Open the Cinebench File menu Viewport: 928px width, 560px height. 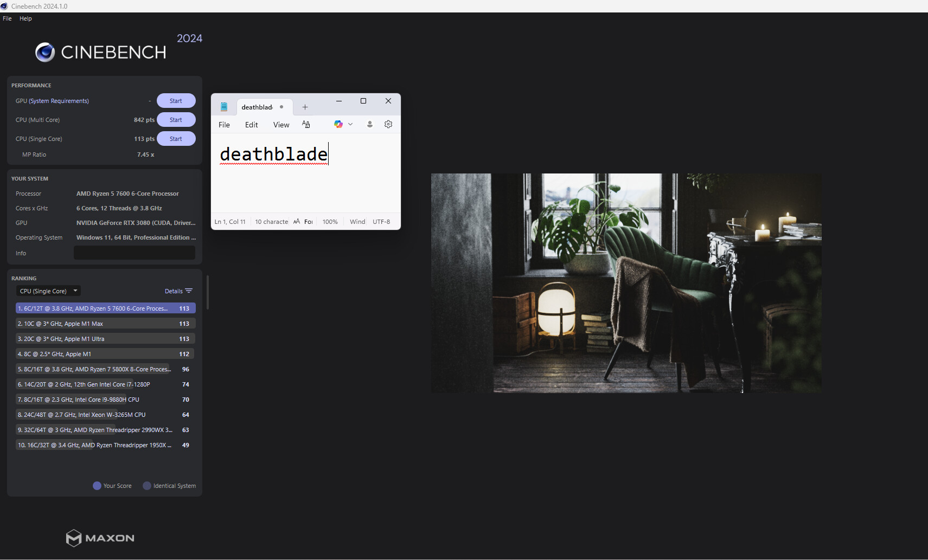[7, 18]
